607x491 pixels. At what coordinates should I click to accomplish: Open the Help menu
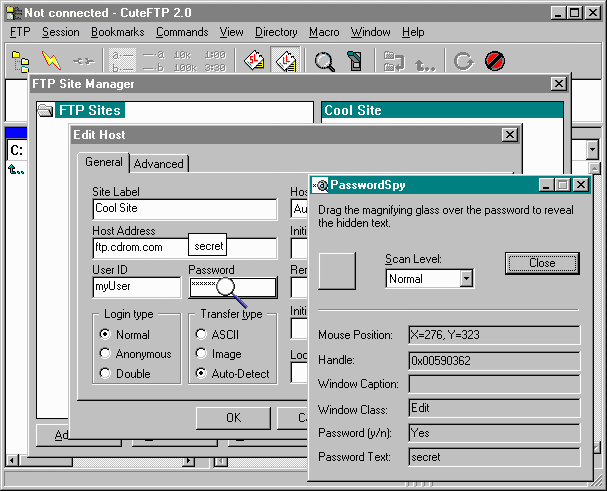pos(413,32)
